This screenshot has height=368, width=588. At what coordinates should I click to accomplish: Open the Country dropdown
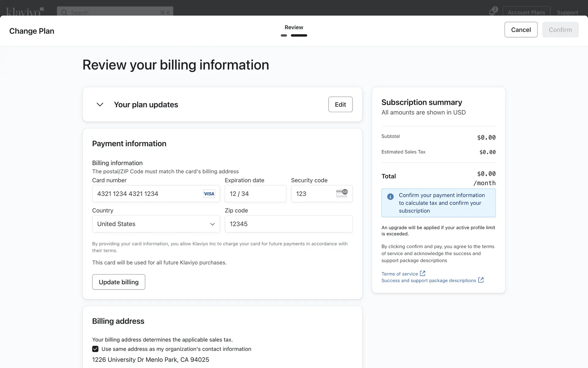[156, 224]
